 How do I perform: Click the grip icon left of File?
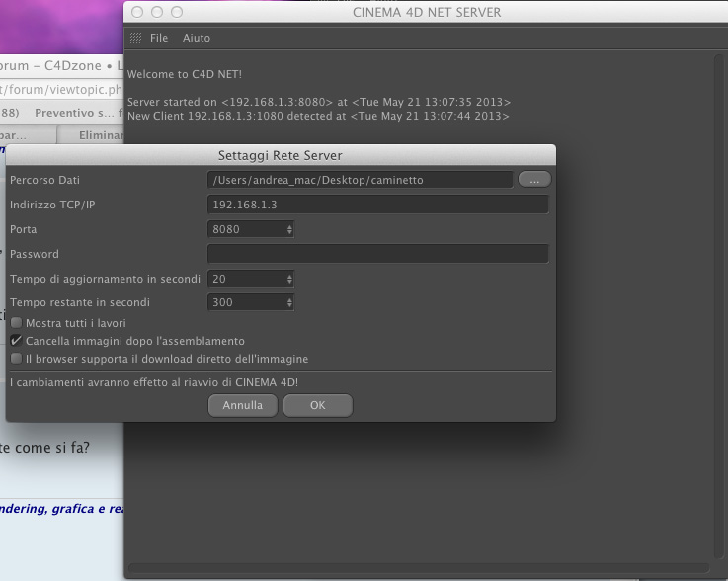[135, 39]
